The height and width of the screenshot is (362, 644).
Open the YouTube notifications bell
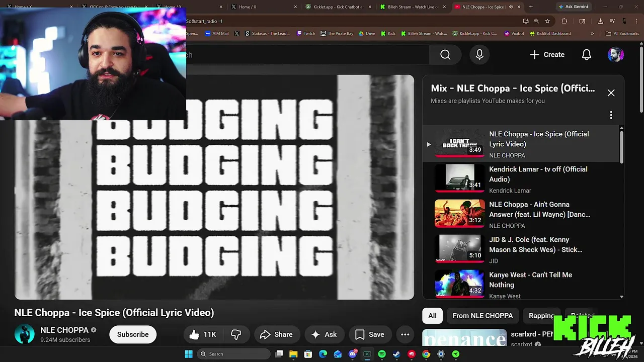(x=587, y=55)
